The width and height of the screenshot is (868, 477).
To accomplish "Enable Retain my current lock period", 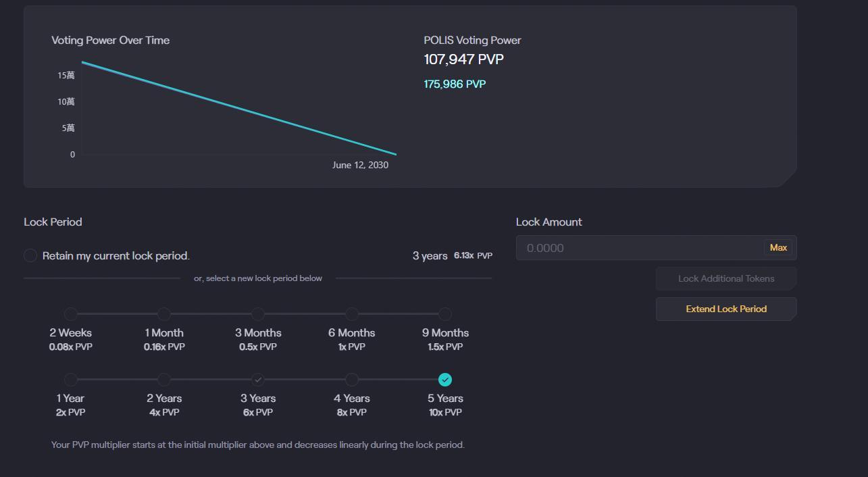I will pos(30,255).
